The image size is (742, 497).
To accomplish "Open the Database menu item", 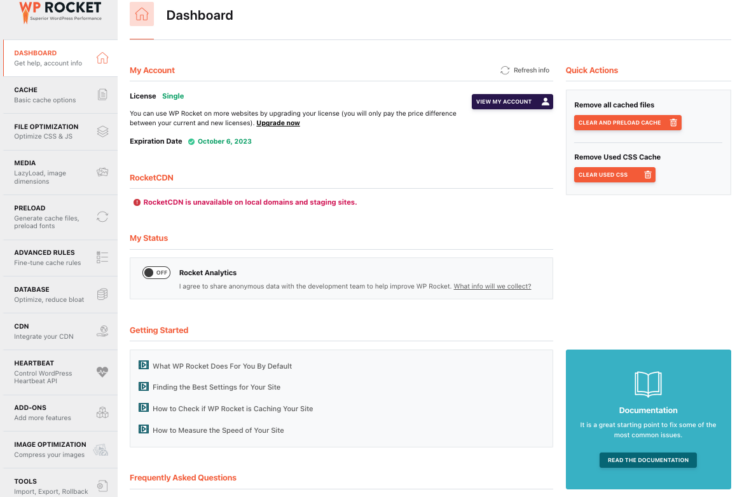I will (x=60, y=294).
